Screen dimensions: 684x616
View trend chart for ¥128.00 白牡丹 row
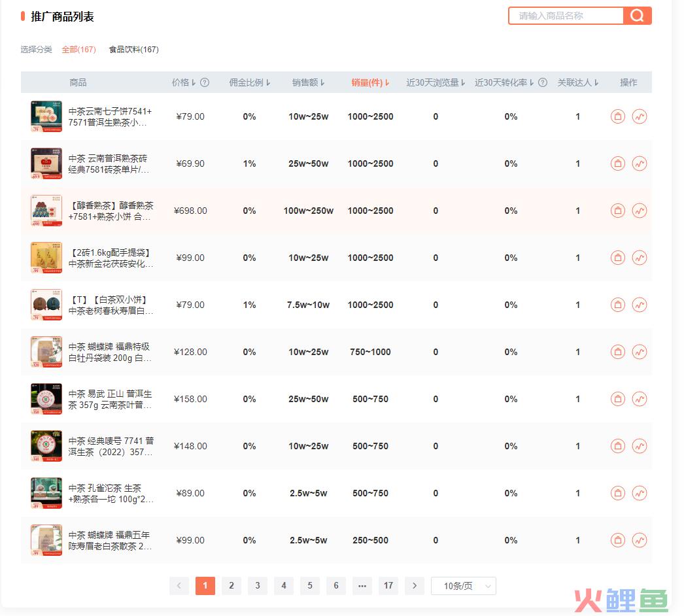click(640, 352)
